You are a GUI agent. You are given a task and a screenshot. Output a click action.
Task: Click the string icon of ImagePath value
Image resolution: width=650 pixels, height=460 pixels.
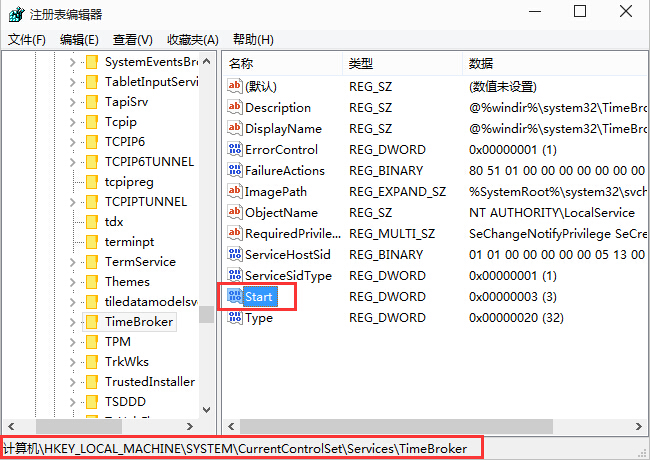(x=235, y=191)
